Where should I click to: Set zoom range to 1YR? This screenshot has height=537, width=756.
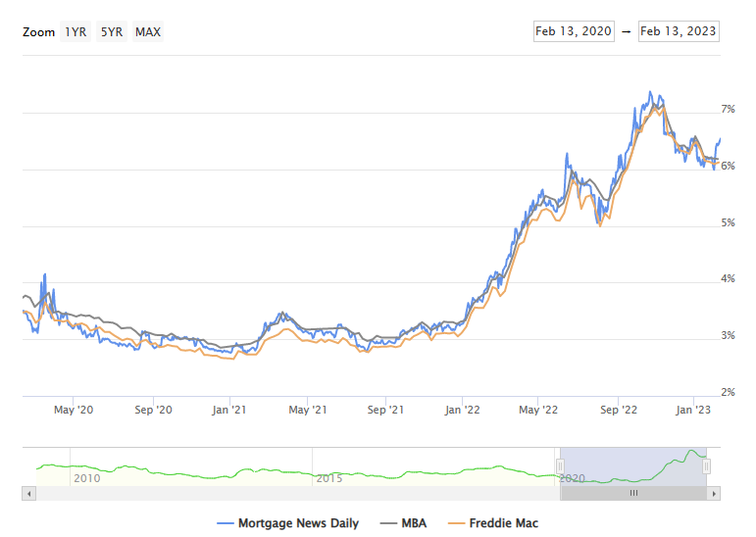(76, 31)
